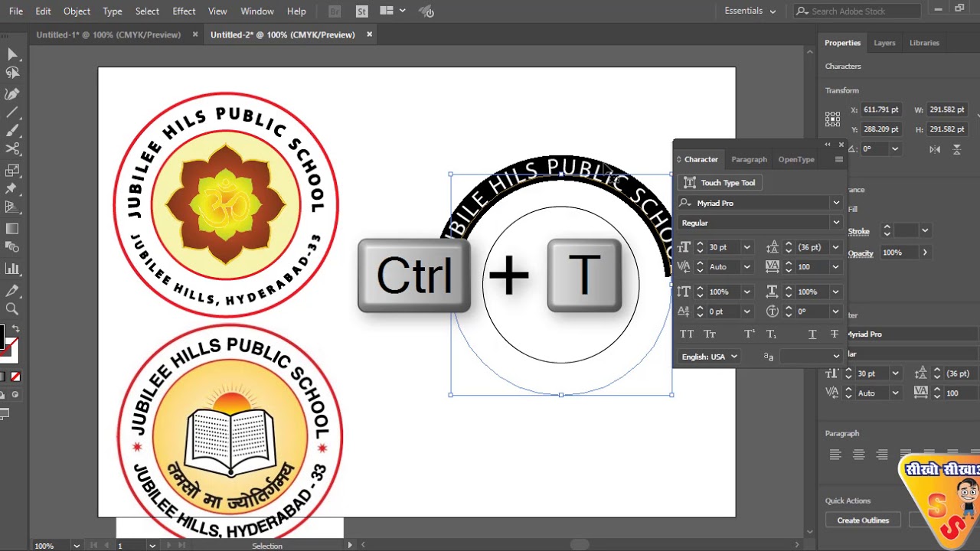Open the Bridge icon in menu bar
Screen dimensions: 980x551
[x=335, y=11]
